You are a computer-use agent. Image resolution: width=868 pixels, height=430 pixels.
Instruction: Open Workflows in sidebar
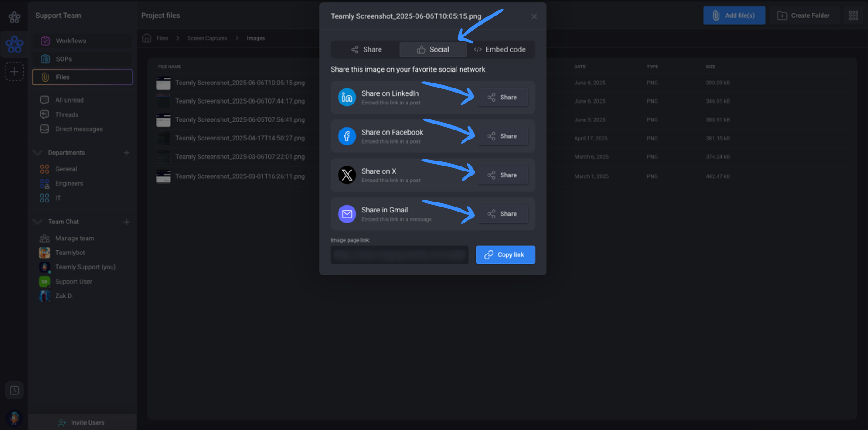(x=82, y=41)
